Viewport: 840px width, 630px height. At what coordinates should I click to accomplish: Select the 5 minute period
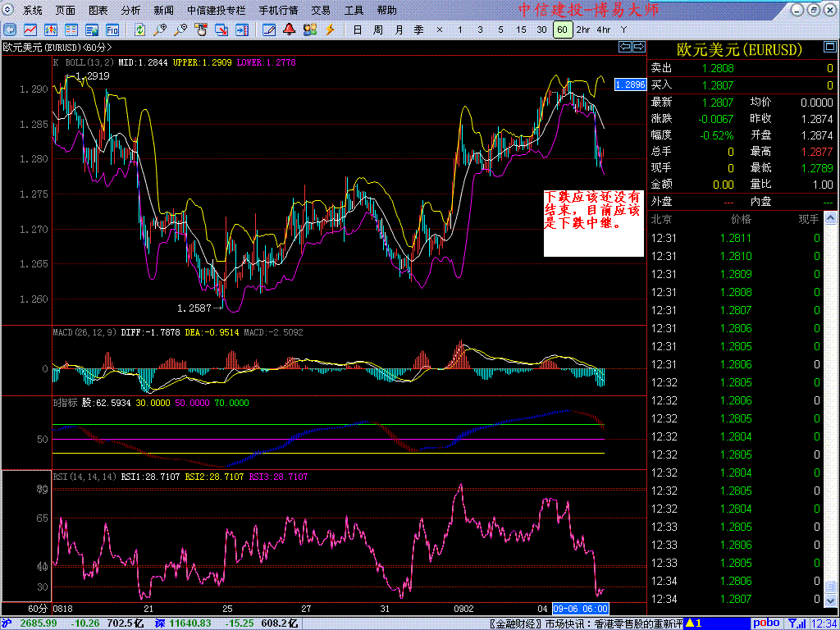[x=500, y=30]
